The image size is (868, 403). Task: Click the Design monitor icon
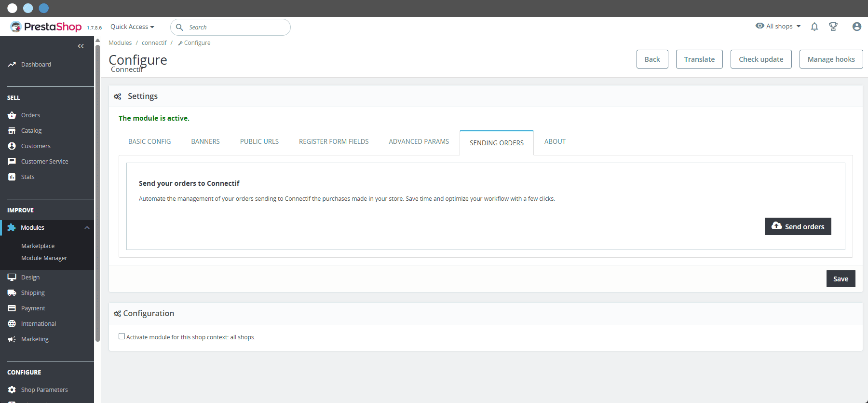point(12,278)
